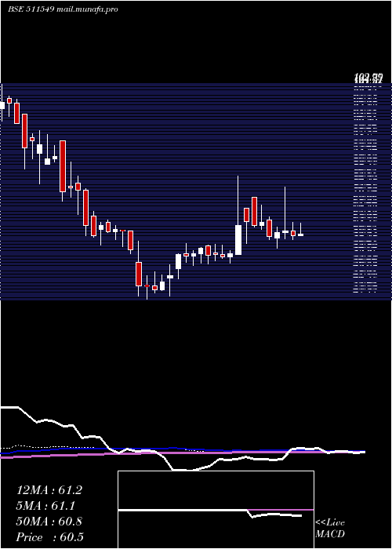Select the 5MA : 61.1 readout
This screenshot has width=392, height=549.
(x=45, y=506)
